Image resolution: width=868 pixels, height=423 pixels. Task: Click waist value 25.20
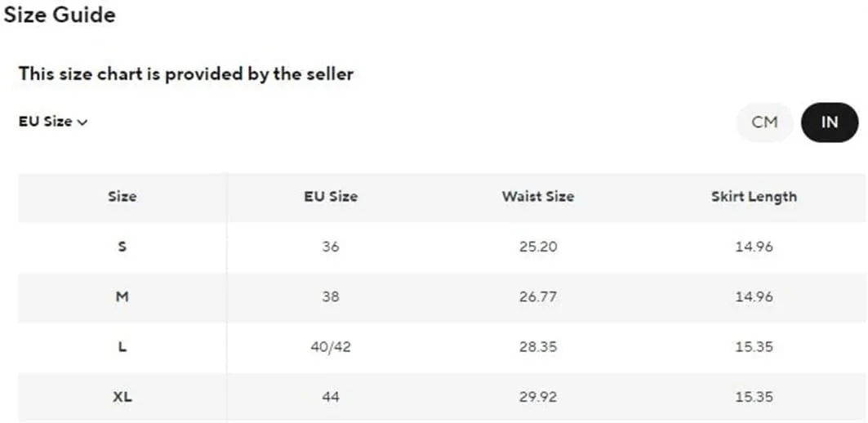(538, 247)
